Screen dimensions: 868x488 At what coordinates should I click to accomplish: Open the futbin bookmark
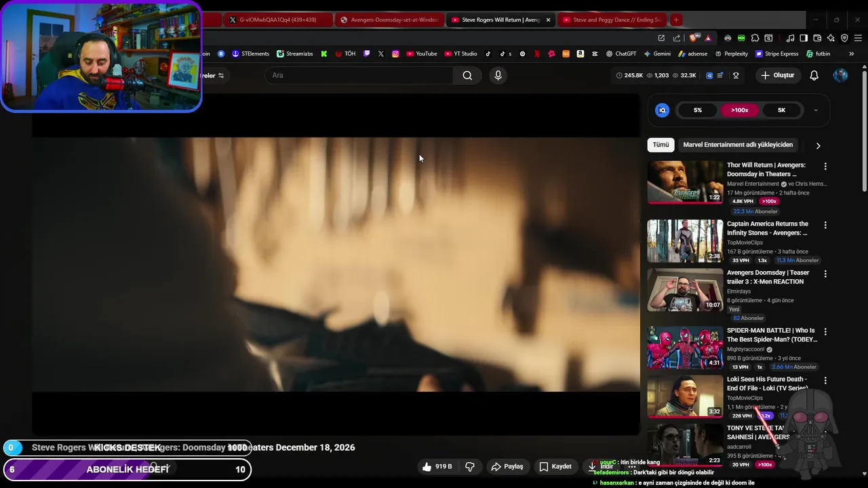[818, 54]
